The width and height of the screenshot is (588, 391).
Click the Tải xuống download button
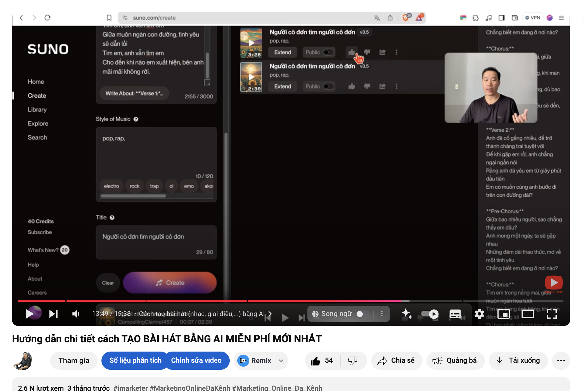[x=518, y=361]
